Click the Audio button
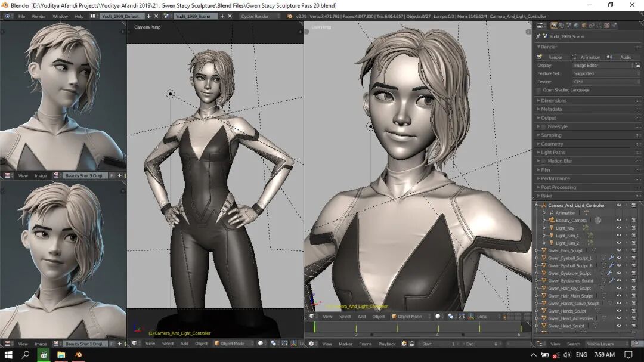644x362 pixels. [623, 57]
